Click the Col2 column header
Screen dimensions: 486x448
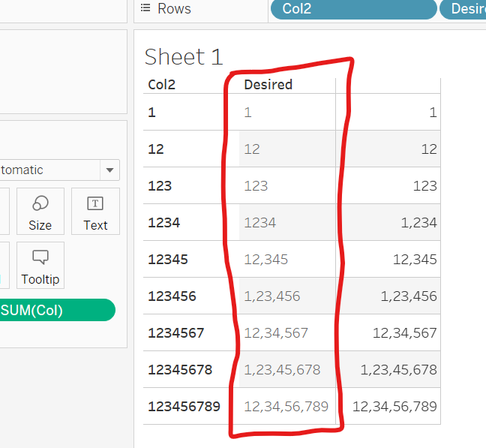(162, 85)
